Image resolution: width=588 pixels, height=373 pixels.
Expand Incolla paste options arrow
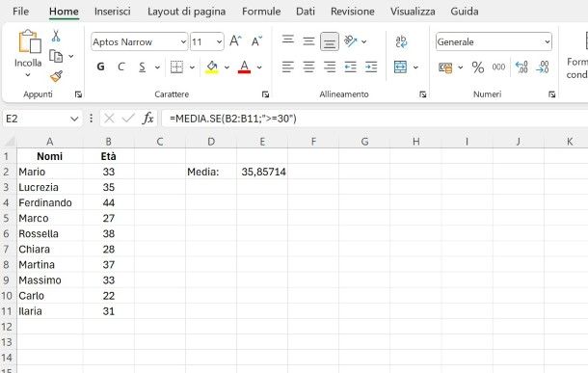28,75
